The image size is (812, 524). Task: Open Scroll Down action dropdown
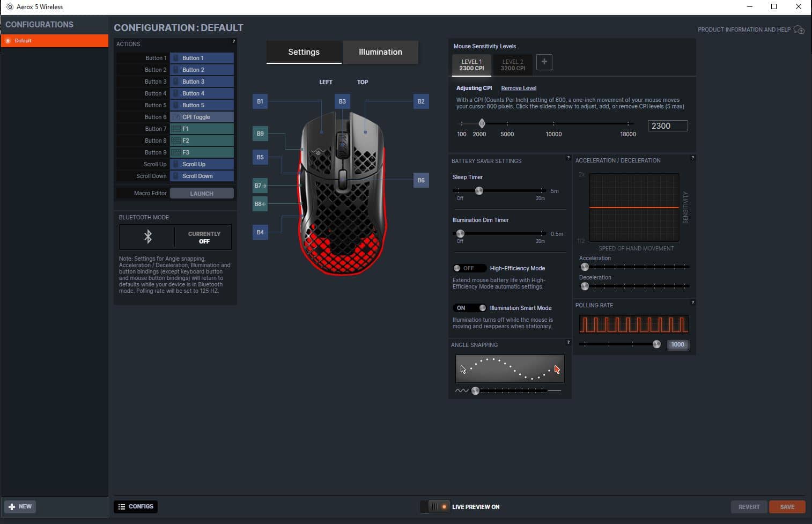(202, 176)
